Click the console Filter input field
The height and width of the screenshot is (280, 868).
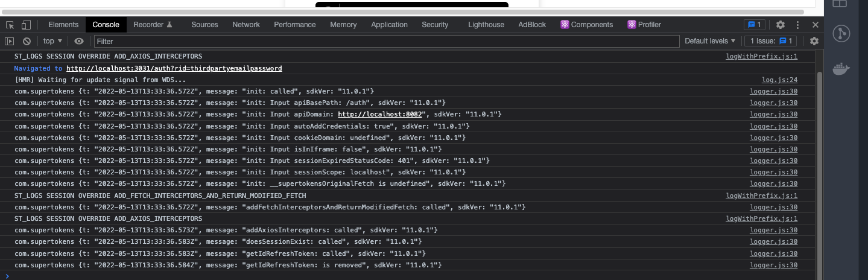[386, 41]
